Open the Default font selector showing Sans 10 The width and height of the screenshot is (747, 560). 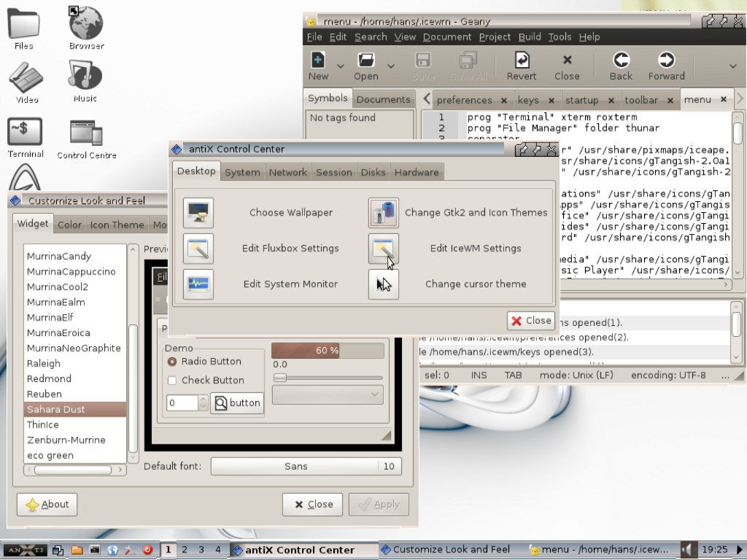point(306,466)
